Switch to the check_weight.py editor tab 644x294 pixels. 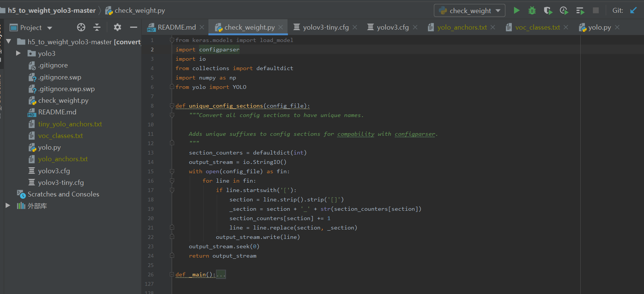click(249, 27)
